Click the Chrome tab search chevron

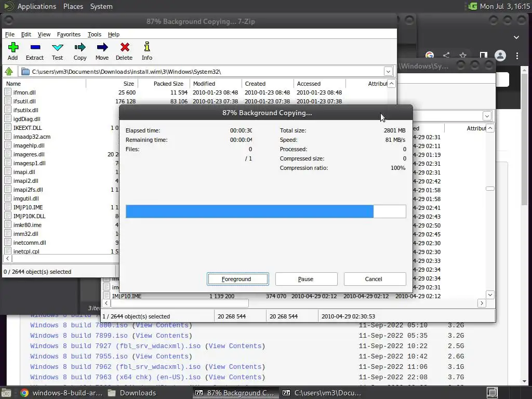click(516, 37)
